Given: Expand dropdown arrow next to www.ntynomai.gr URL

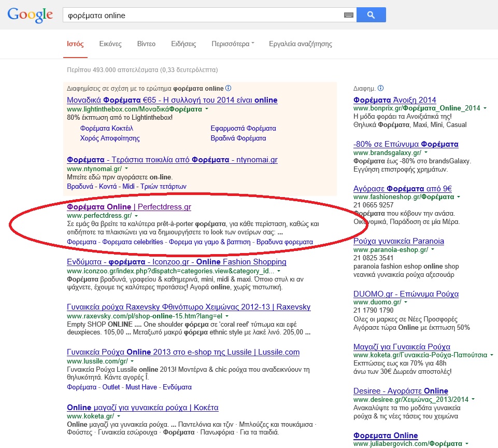Looking at the screenshot, I should (126, 169).
